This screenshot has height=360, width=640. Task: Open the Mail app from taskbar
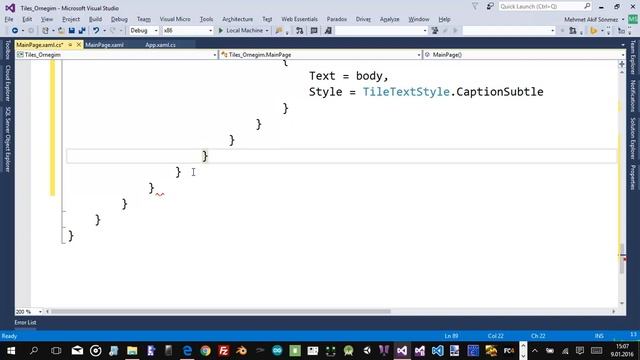[77, 351]
